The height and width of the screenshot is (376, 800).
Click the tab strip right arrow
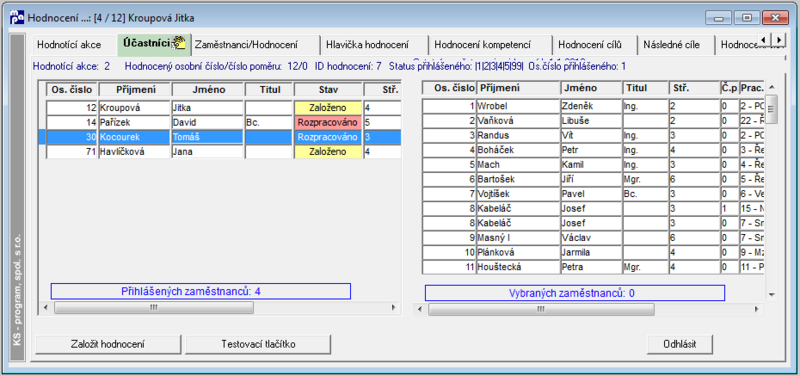coord(778,39)
